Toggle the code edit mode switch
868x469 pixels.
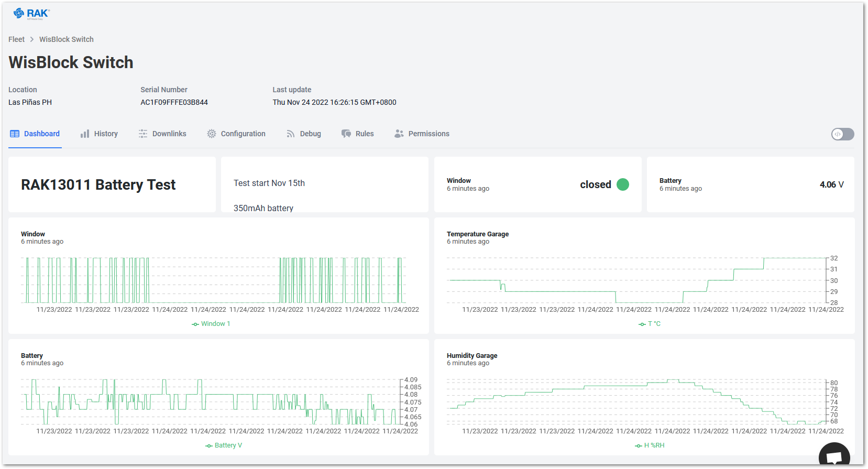tap(843, 134)
